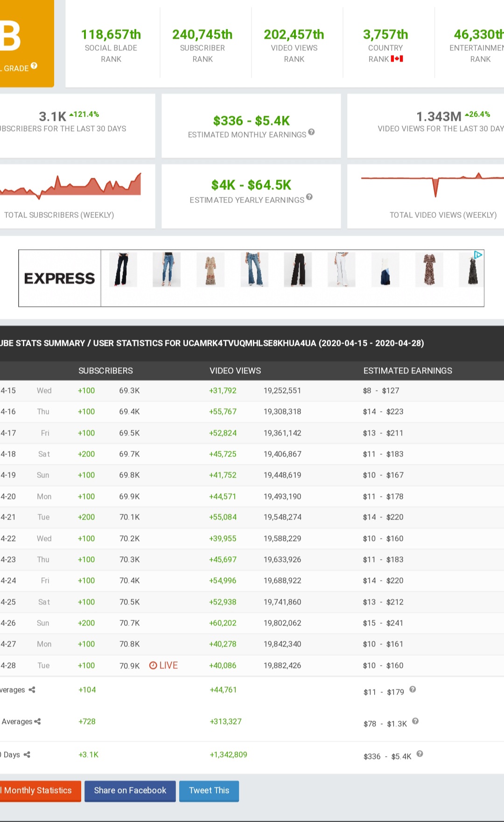Click the 19,308,318 total views value
The image size is (504, 822).
[282, 412]
